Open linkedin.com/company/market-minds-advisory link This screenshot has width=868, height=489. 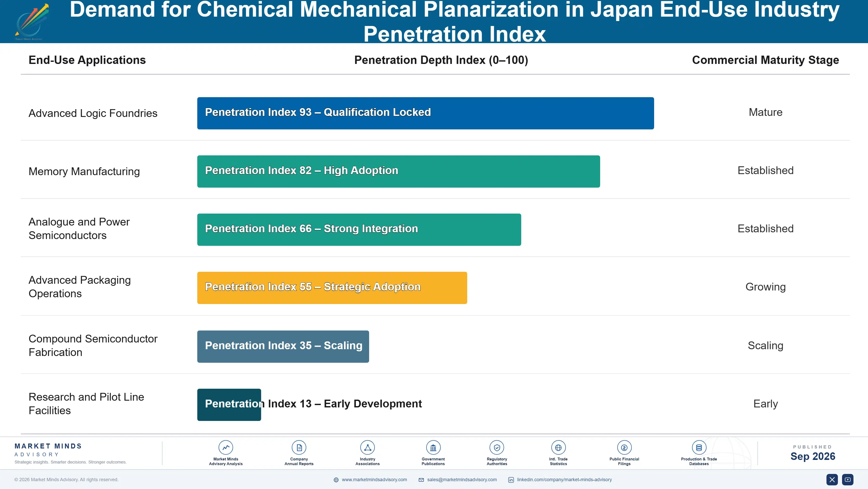pyautogui.click(x=564, y=480)
